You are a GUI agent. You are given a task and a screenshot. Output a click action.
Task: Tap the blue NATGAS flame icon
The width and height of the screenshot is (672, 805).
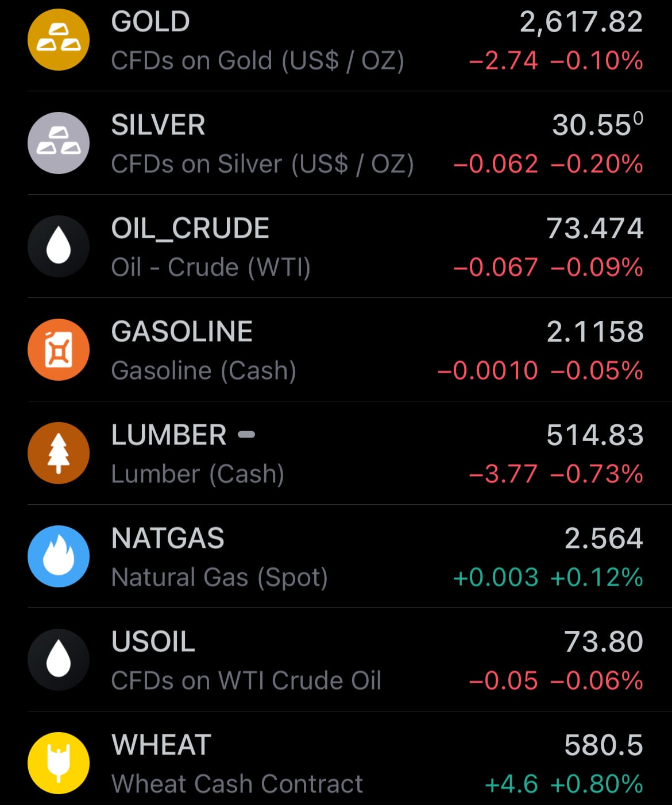[x=59, y=556]
